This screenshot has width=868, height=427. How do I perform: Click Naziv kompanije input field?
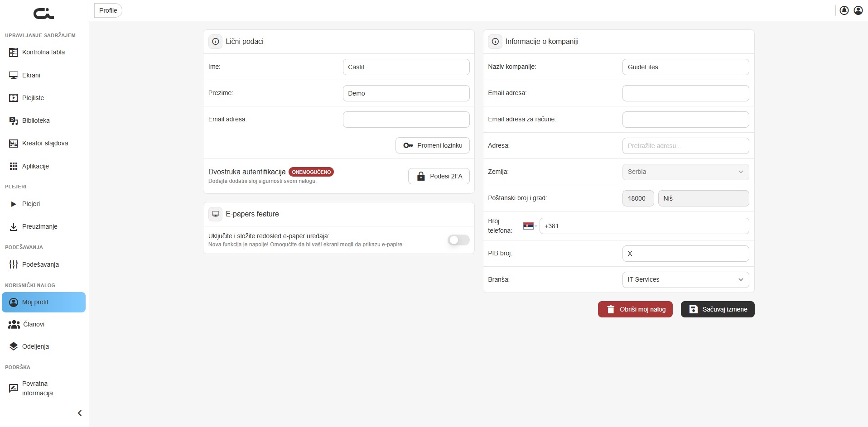(685, 67)
